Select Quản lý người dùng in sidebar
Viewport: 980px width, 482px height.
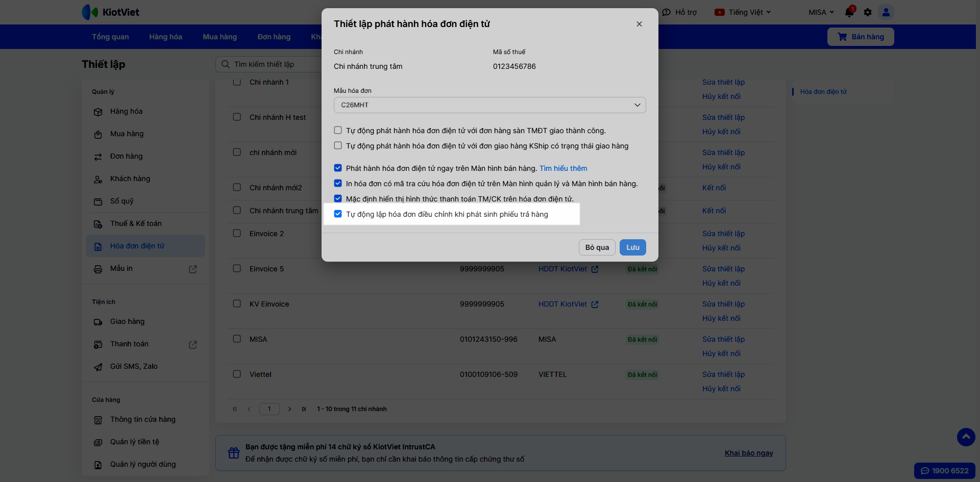point(145,464)
